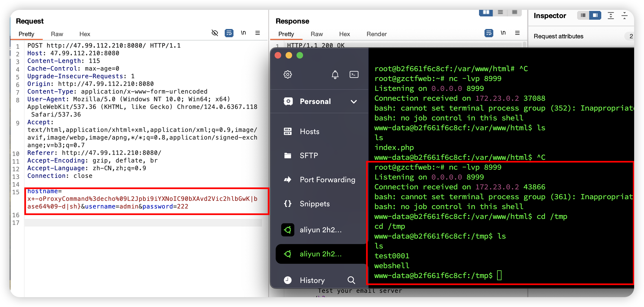
Task: Select the Request Pretty tab
Action: [26, 34]
